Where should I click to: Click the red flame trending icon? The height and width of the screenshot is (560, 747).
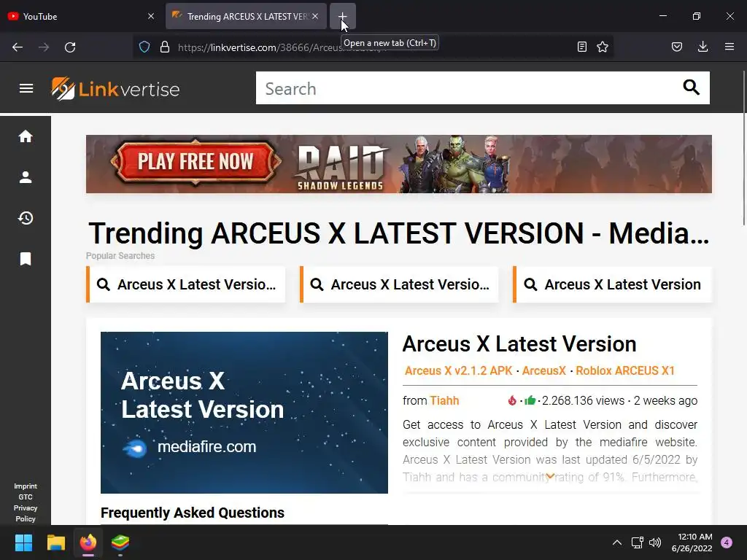[512, 400]
